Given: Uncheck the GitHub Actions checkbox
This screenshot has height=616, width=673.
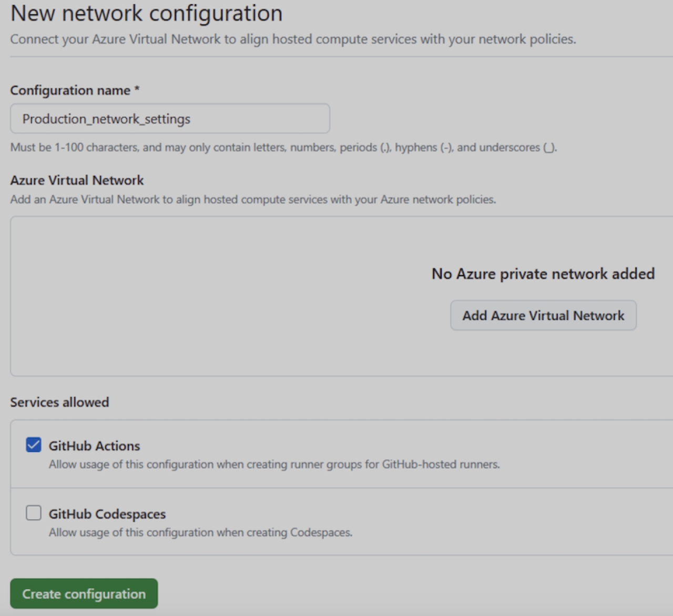Looking at the screenshot, I should point(34,445).
